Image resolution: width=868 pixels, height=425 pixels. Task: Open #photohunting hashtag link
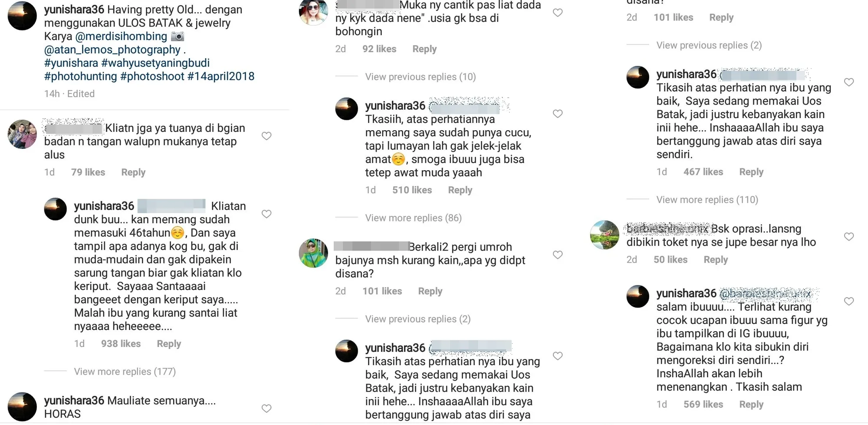click(x=81, y=76)
